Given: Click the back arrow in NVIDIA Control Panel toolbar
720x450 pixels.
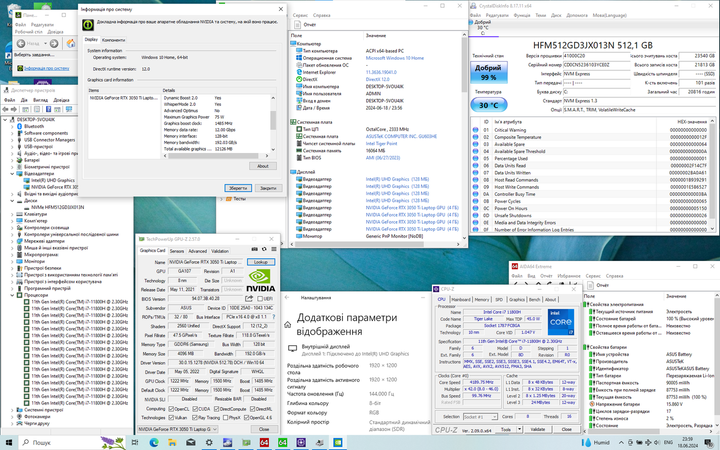Looking at the screenshot, I should (21, 43).
